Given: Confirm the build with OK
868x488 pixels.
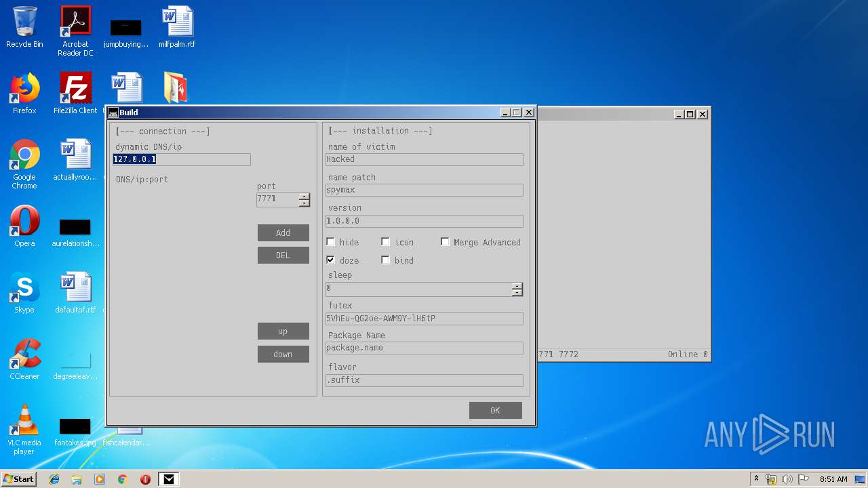Looking at the screenshot, I should coord(496,410).
